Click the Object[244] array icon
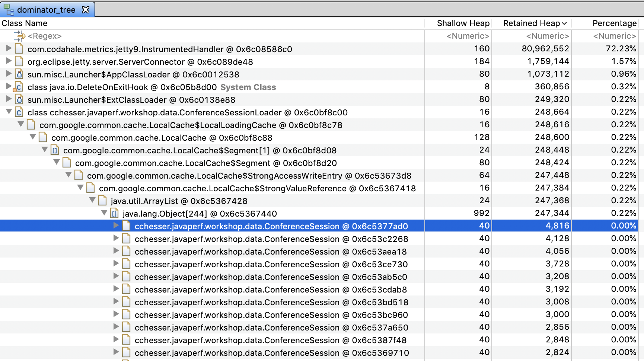The width and height of the screenshot is (644, 361). (x=115, y=213)
